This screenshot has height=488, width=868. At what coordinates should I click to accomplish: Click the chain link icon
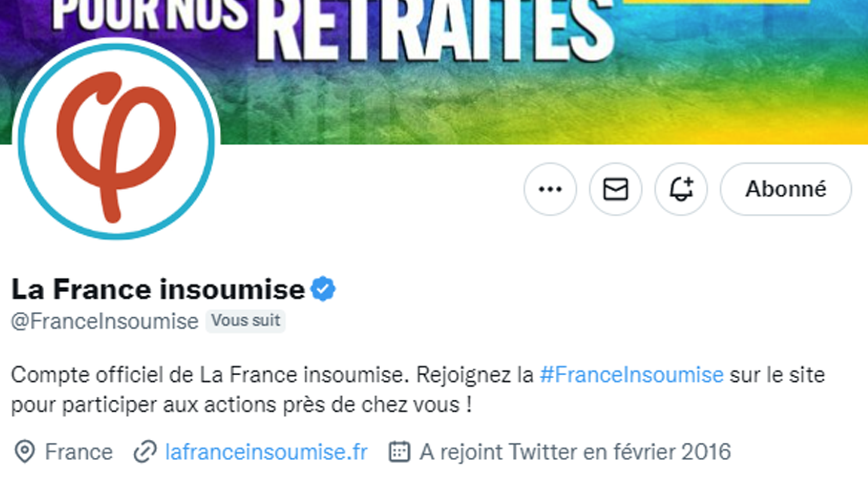click(x=145, y=452)
